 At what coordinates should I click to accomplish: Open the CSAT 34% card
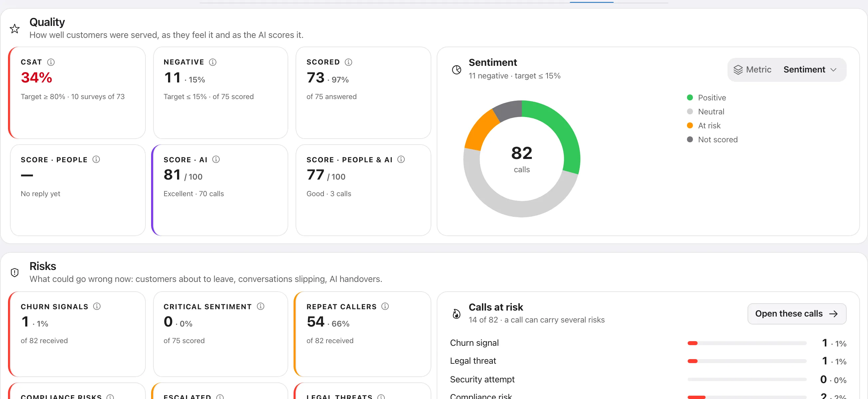pos(77,92)
